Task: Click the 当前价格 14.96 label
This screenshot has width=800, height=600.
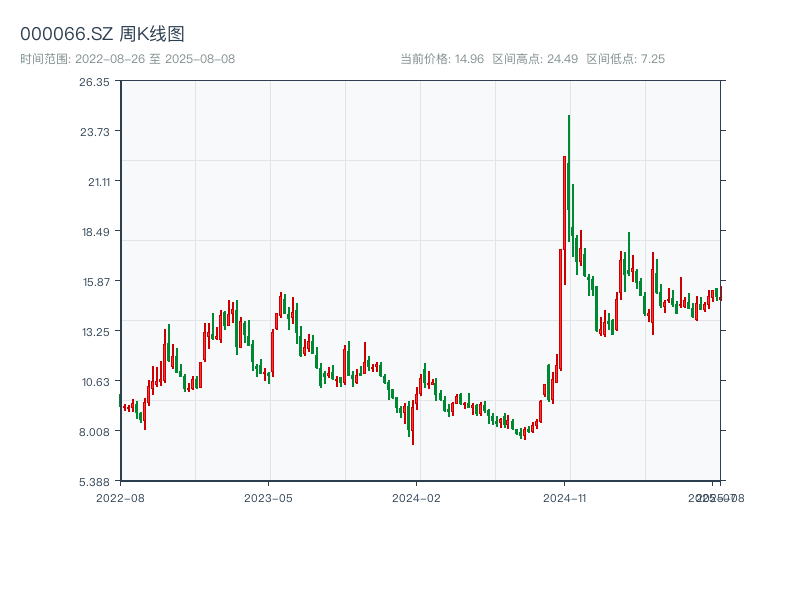Action: point(441,59)
